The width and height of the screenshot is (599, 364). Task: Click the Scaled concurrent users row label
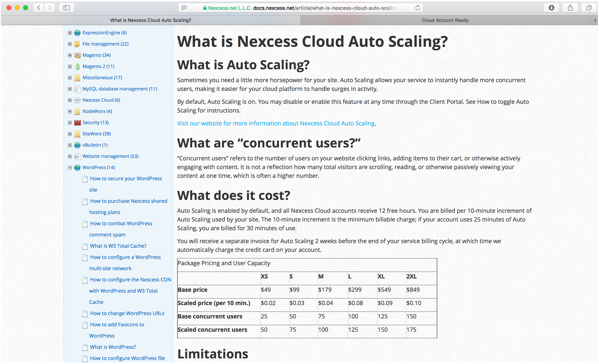pyautogui.click(x=212, y=330)
